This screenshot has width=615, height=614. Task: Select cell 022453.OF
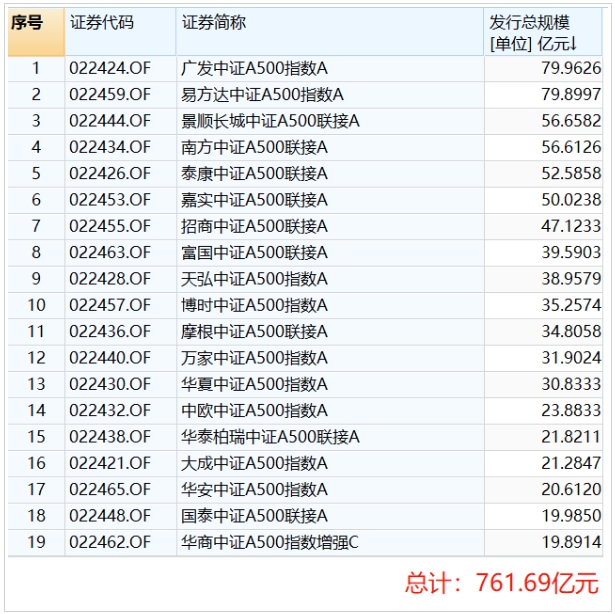coord(120,200)
